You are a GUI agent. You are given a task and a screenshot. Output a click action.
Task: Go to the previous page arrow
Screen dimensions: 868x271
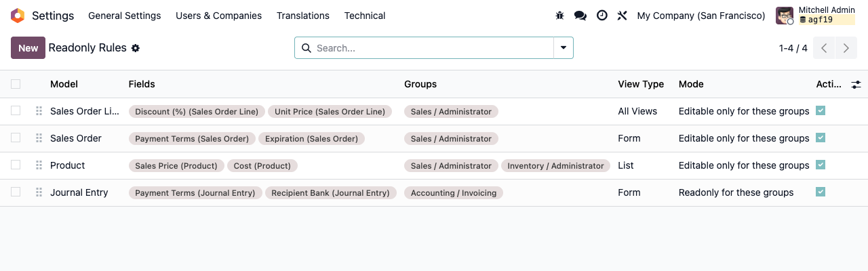(824, 48)
